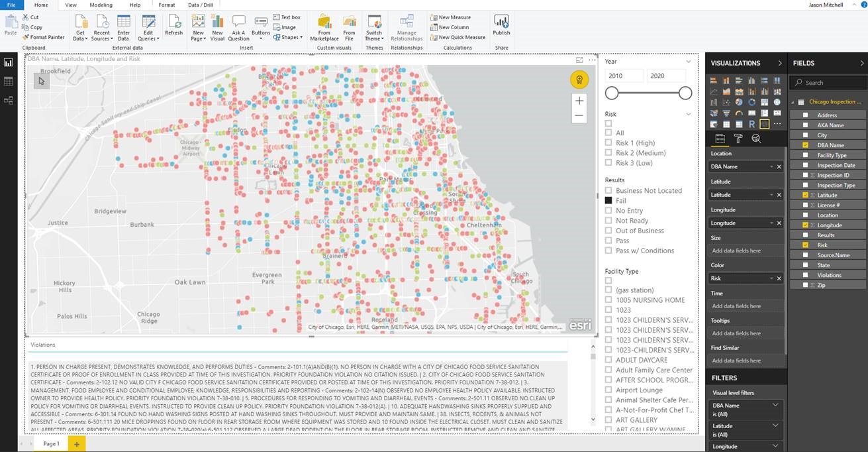
Task: Add a new page with plus button
Action: click(77, 444)
